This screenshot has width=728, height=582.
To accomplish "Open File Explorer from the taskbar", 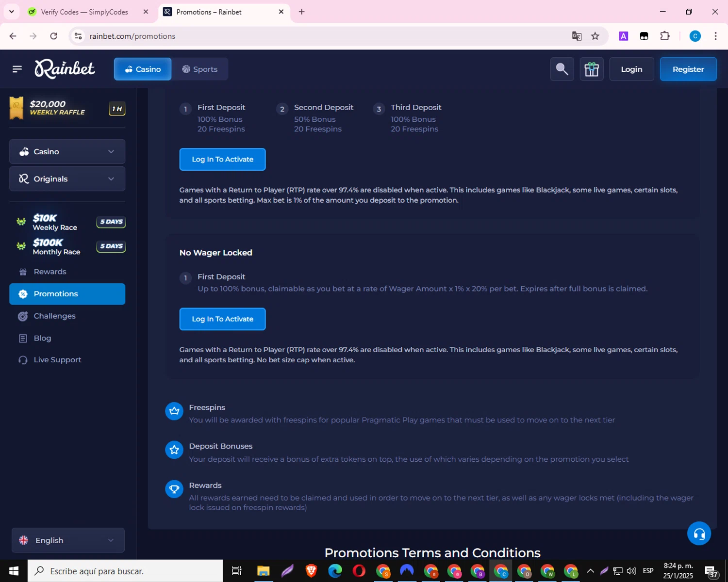I will (x=263, y=571).
